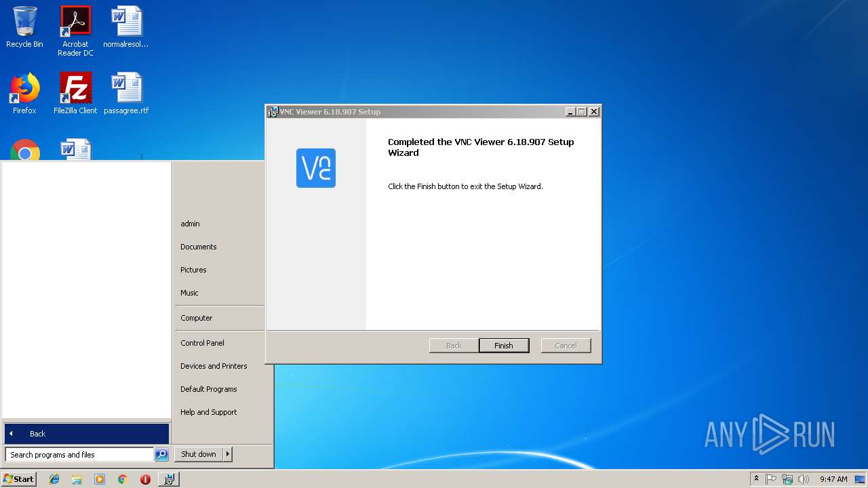Screen dimensions: 868x488
Task: Open Devices and Printers in Start menu
Action: (x=214, y=366)
